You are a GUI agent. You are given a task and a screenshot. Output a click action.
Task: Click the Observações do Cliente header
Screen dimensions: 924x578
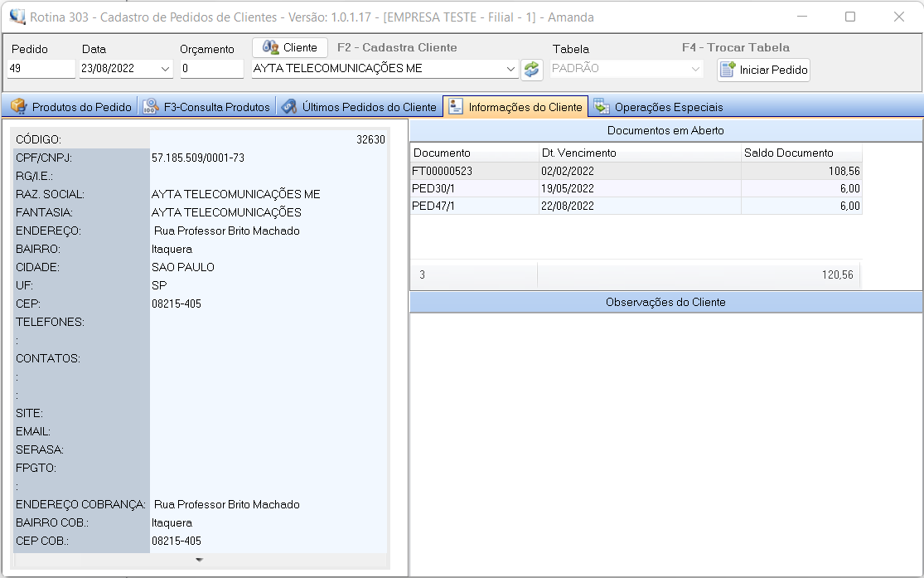click(x=666, y=302)
